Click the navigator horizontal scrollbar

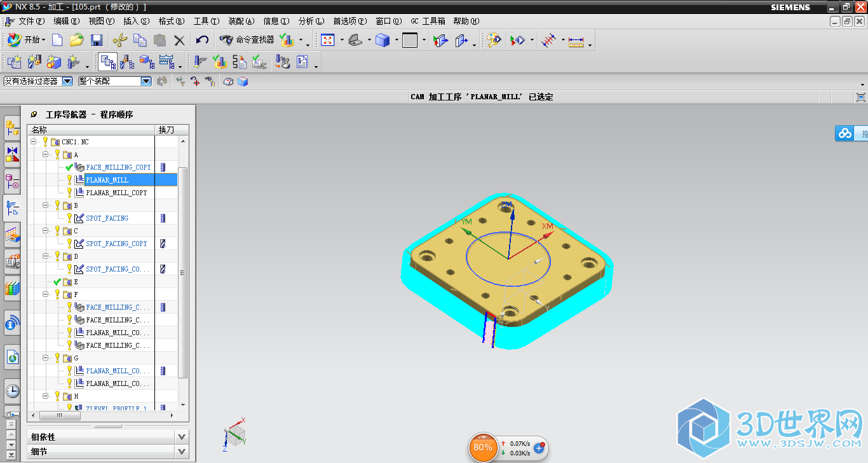click(60, 415)
